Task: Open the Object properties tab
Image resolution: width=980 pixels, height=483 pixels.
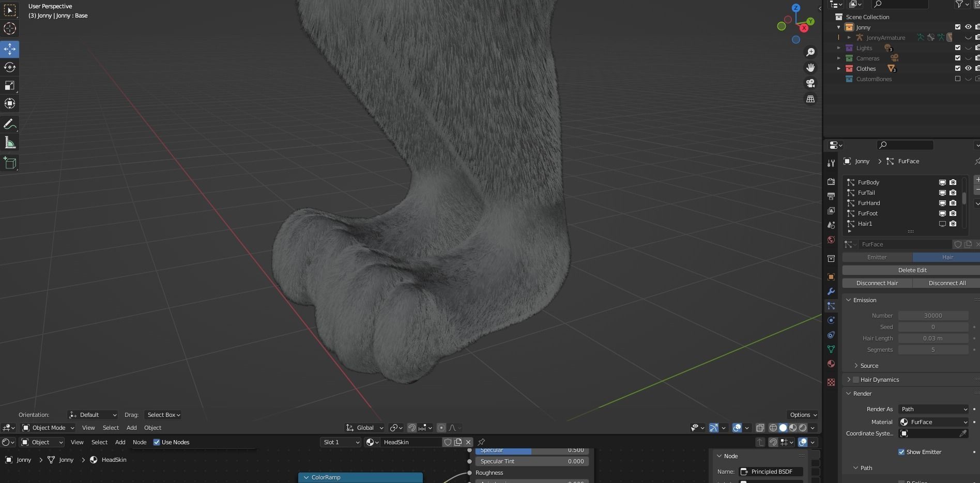Action: (x=831, y=277)
